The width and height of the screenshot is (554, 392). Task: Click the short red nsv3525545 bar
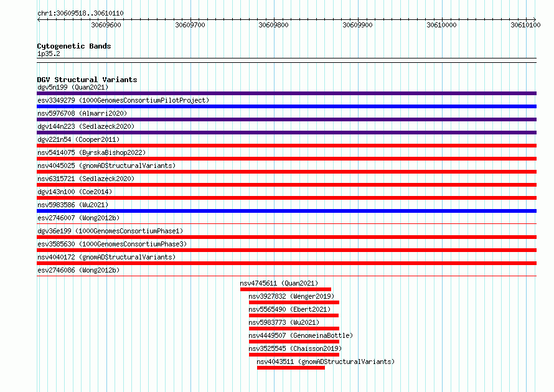tap(294, 355)
